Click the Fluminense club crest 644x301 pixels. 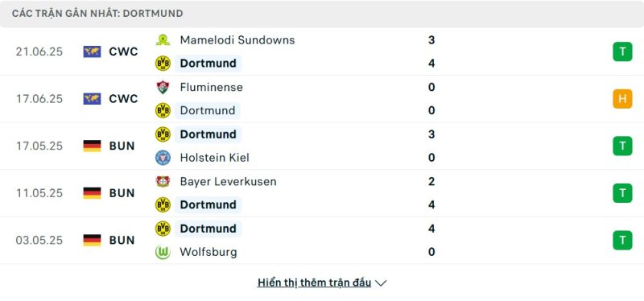coord(163,87)
